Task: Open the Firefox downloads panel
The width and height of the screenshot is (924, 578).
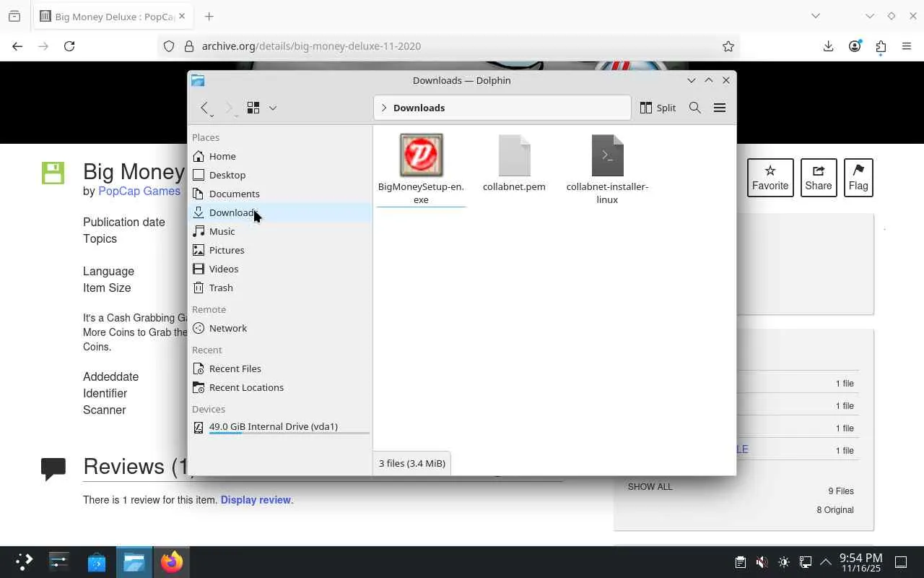Action: pos(828,46)
